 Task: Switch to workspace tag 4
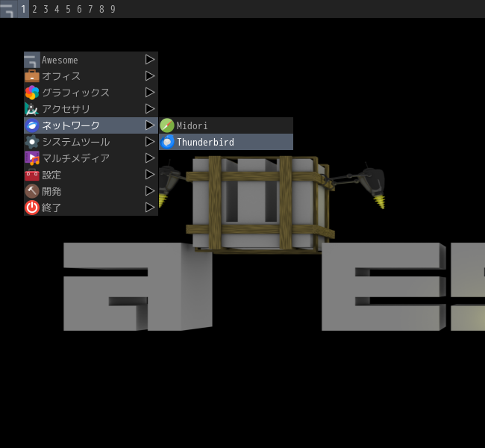(x=57, y=9)
